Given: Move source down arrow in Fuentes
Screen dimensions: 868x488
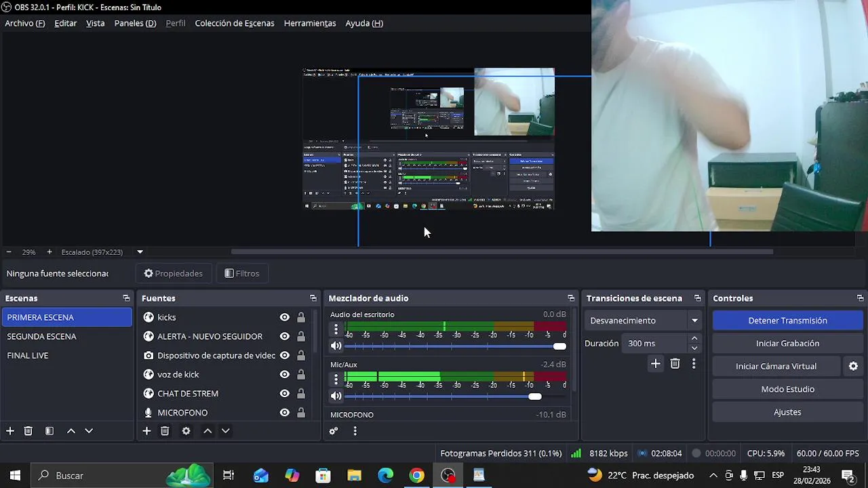Looking at the screenshot, I should pos(226,431).
